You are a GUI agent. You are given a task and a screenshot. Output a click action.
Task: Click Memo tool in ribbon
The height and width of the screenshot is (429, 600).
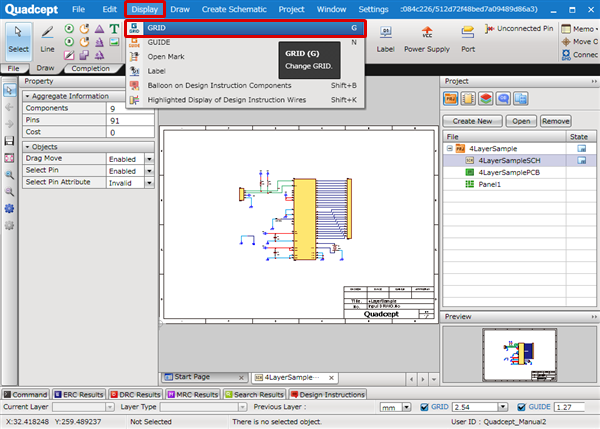point(579,29)
